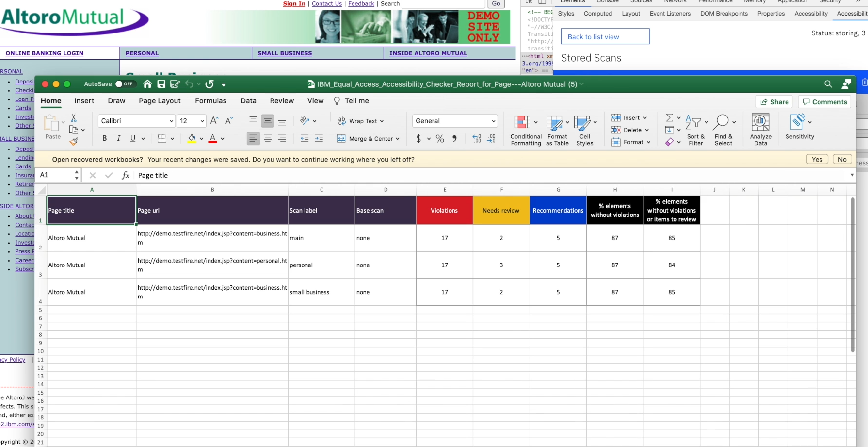Click the Paste clipboard icon
The height and width of the screenshot is (447, 868).
pos(51,123)
